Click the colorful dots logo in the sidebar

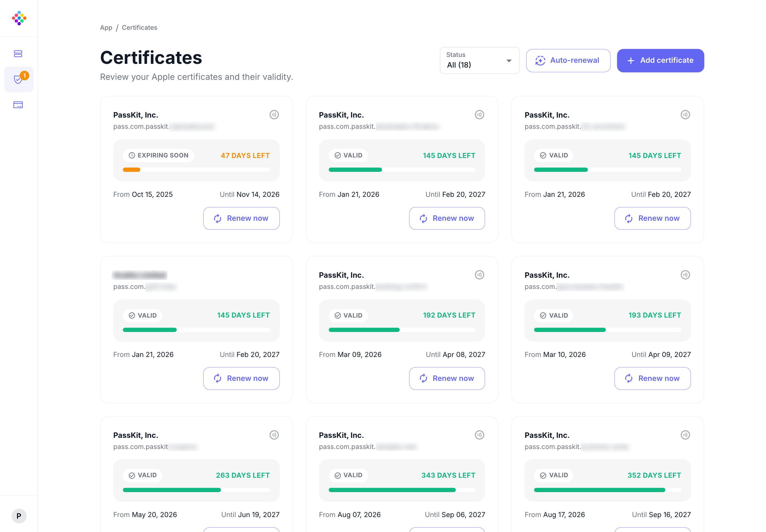click(19, 18)
